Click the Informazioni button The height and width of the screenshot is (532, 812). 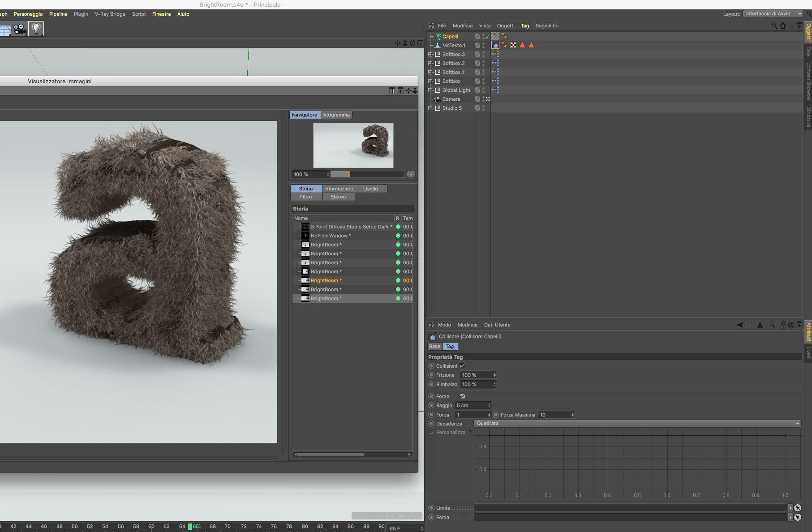pyautogui.click(x=338, y=189)
